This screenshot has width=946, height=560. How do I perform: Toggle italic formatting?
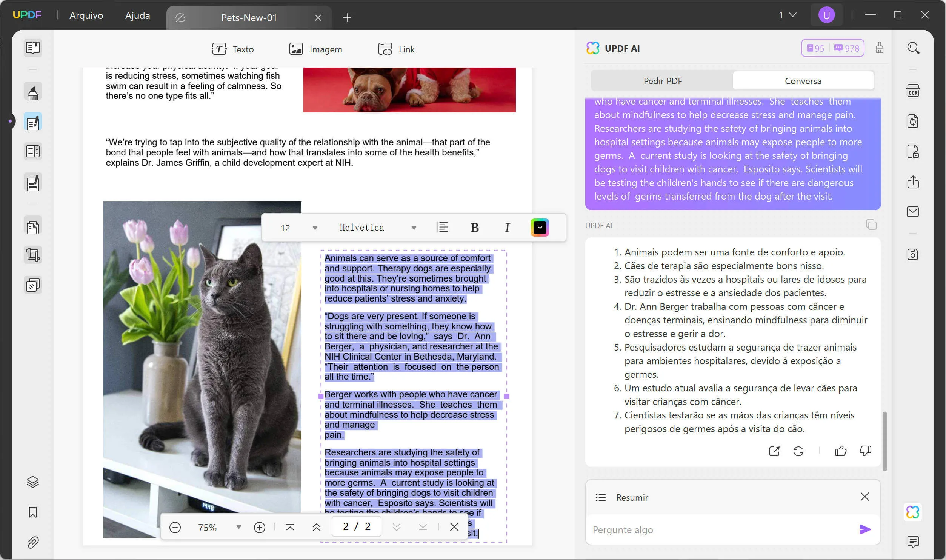tap(507, 228)
